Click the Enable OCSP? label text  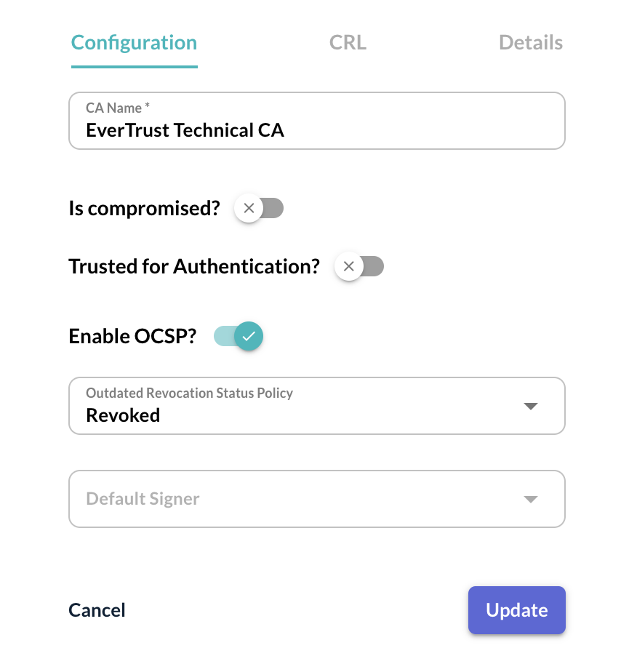tap(132, 336)
